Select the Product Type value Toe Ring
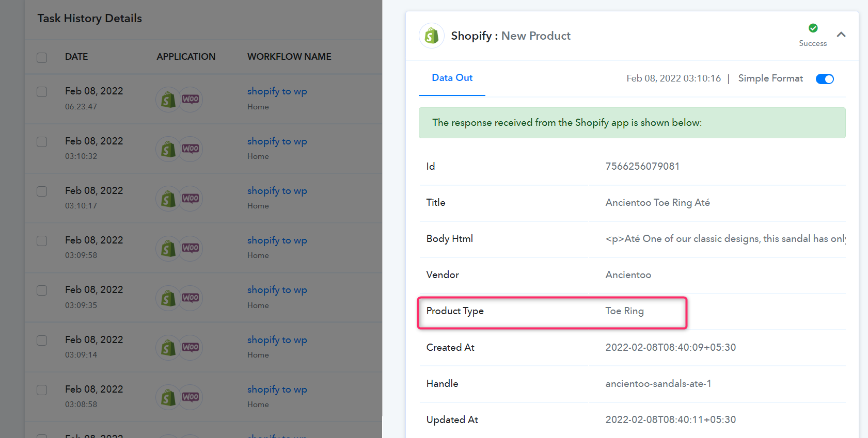The image size is (868, 438). (x=624, y=311)
